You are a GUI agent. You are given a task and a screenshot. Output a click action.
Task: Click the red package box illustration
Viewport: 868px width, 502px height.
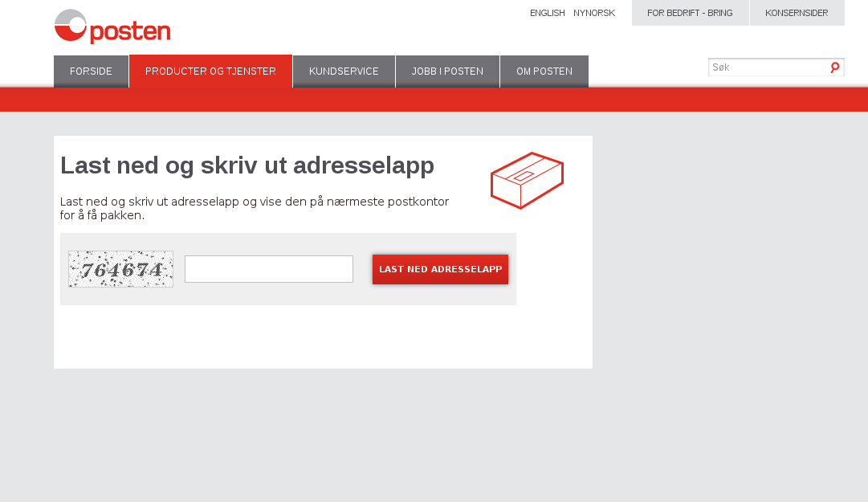coord(527,181)
